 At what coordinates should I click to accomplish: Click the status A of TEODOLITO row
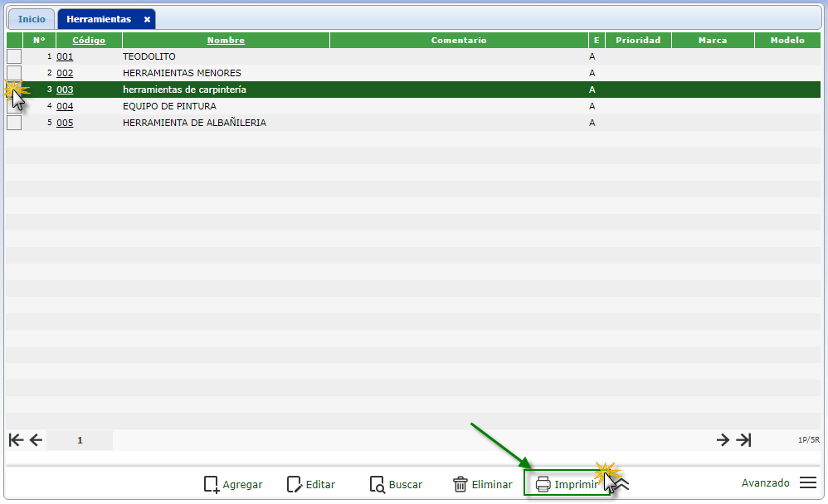(x=592, y=56)
